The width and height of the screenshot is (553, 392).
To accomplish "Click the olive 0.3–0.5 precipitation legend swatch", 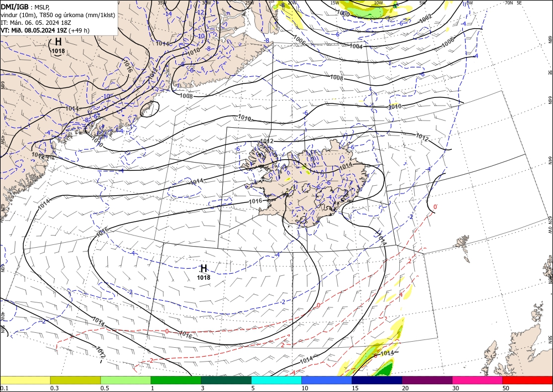I will point(75,380).
